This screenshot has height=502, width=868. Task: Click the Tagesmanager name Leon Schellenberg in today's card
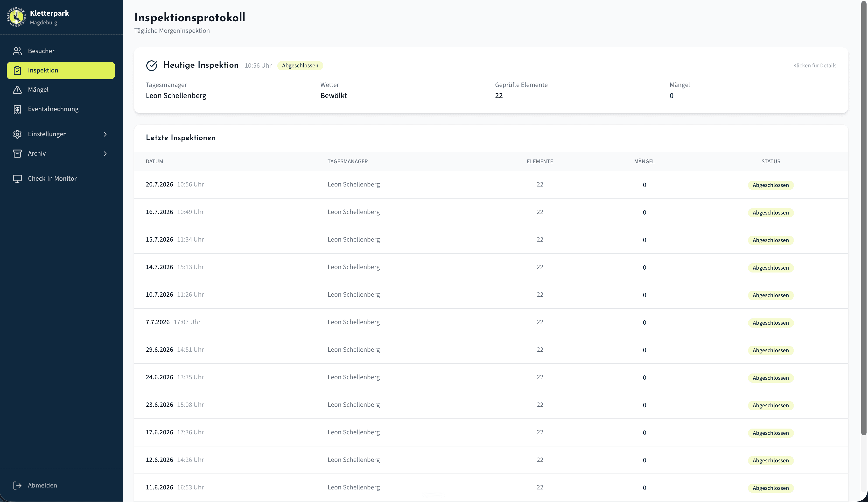point(176,95)
